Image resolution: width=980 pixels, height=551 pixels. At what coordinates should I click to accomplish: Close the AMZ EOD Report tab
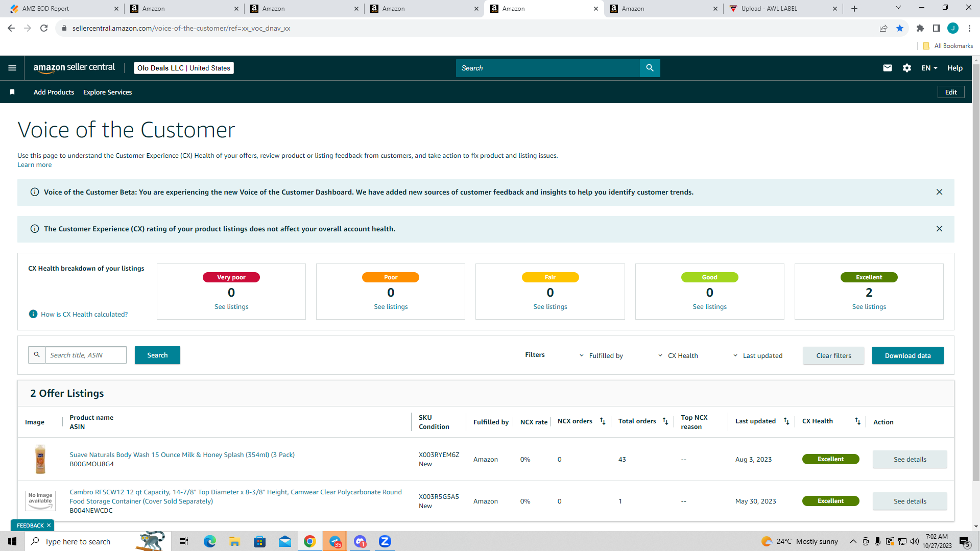tap(116, 9)
